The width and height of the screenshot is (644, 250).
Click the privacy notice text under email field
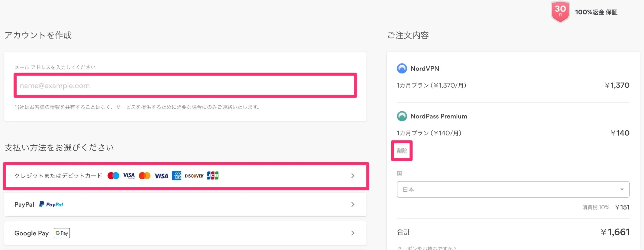pos(138,107)
